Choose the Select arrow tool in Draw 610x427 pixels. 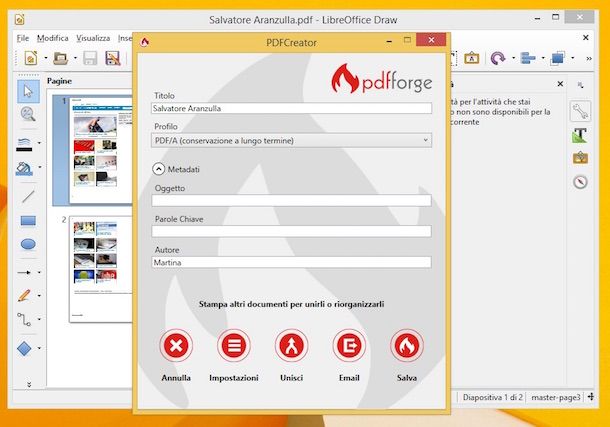28,91
